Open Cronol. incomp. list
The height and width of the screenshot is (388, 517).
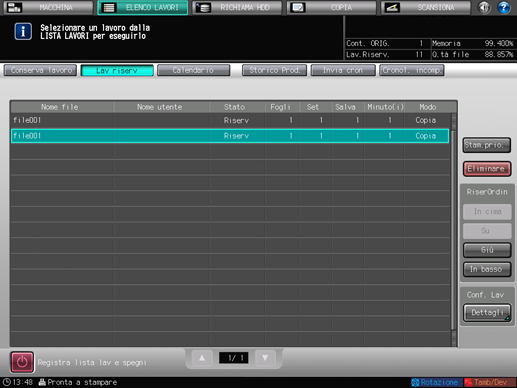[412, 70]
